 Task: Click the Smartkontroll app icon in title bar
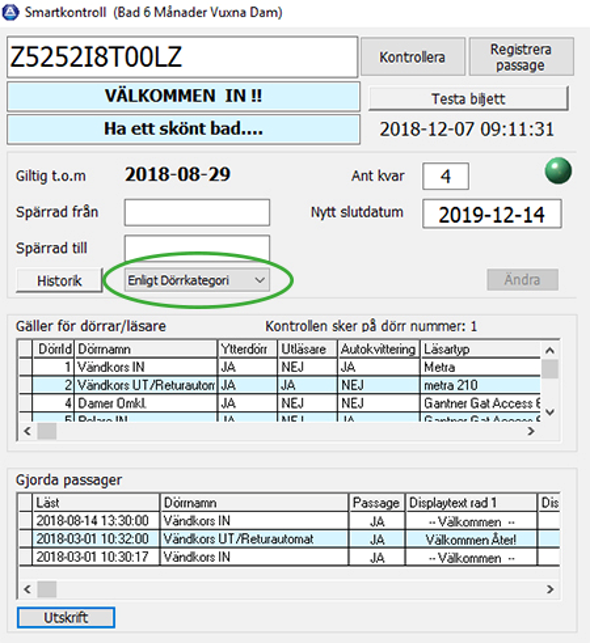tap(11, 12)
